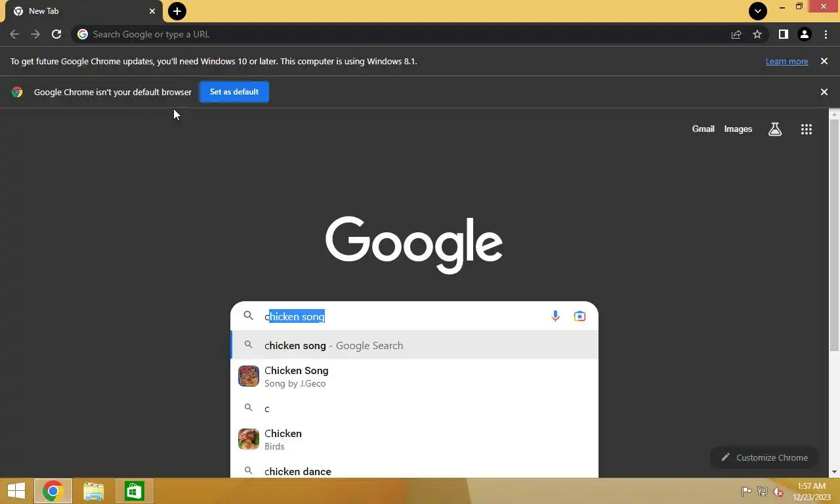This screenshot has width=840, height=504.
Task: Open Search Labs flask icon
Action: 775,129
